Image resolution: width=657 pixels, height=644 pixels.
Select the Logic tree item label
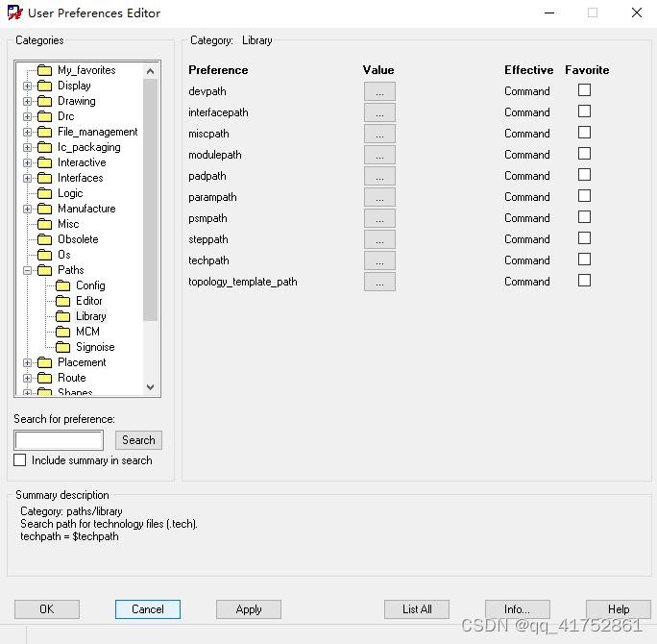pyautogui.click(x=70, y=193)
